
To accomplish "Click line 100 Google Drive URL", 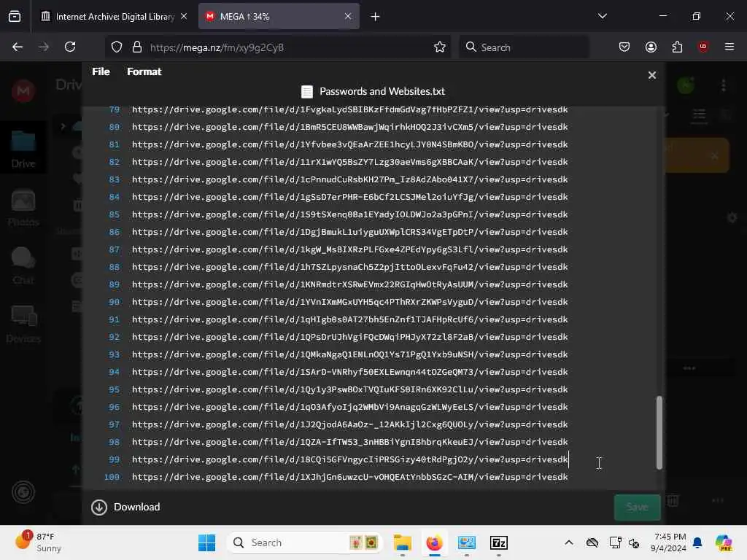I will 349,477.
